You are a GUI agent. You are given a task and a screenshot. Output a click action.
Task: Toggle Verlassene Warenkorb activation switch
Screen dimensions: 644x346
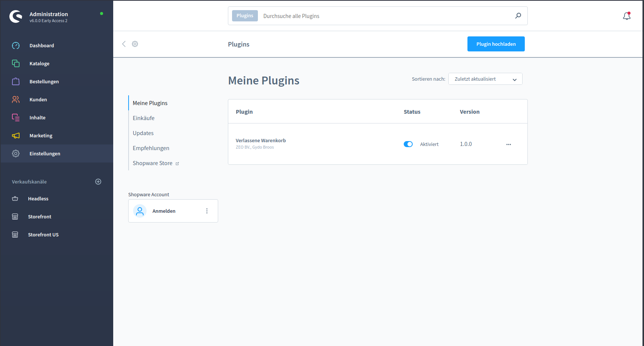408,144
